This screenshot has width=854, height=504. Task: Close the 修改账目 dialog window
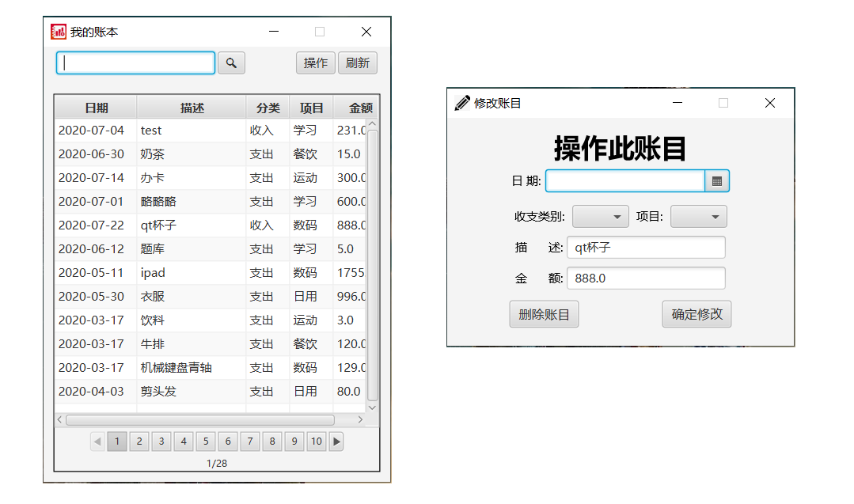tap(769, 103)
